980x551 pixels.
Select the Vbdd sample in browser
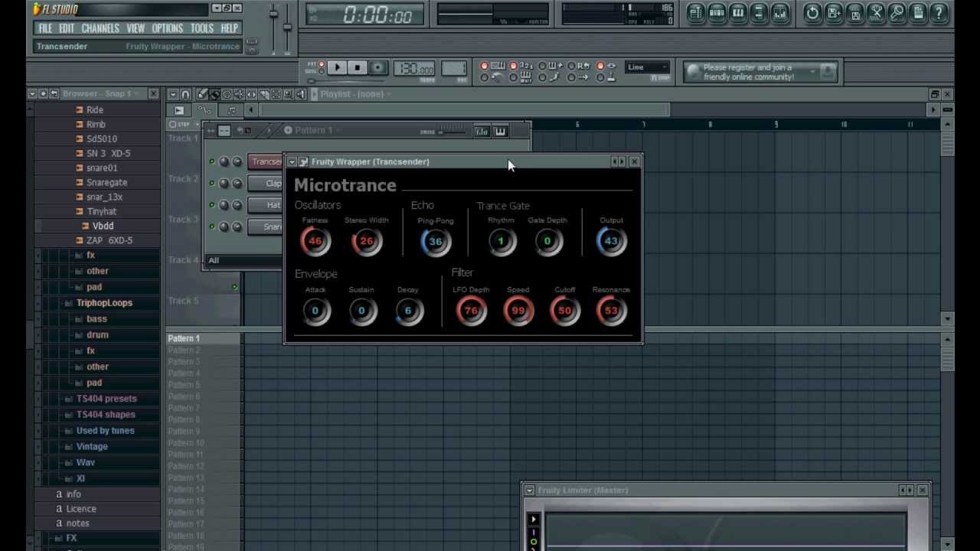coord(103,227)
